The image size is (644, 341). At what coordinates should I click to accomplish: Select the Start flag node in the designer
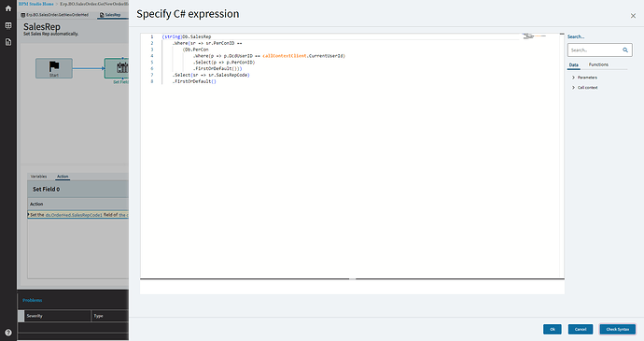54,68
